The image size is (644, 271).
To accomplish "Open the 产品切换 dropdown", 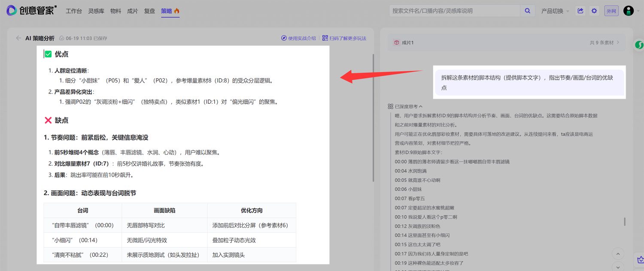I will point(555,11).
